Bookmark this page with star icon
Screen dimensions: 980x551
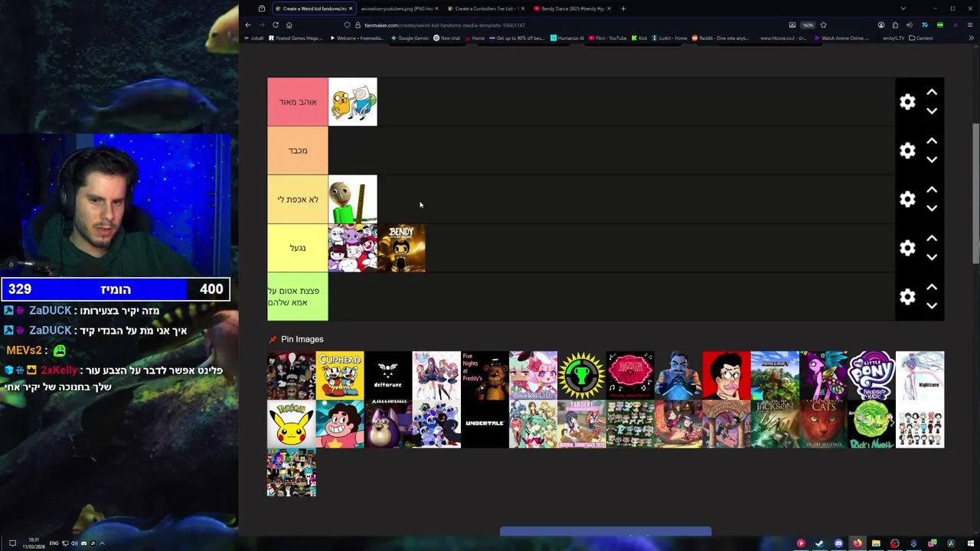click(x=823, y=24)
